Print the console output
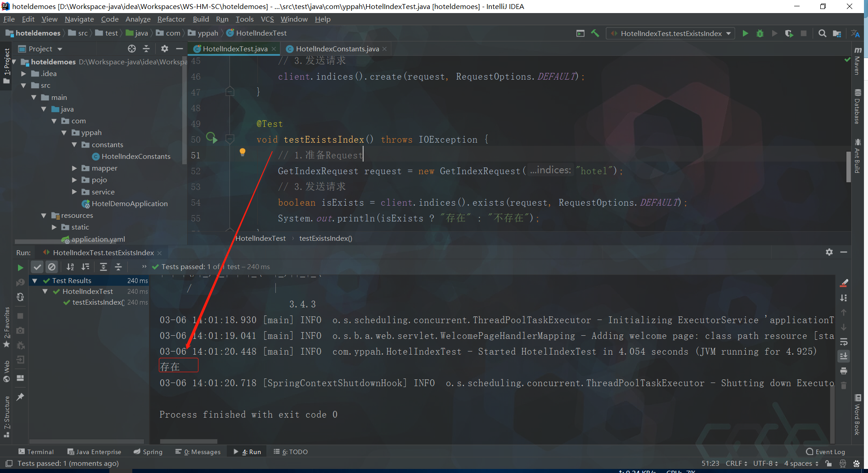 coord(844,371)
